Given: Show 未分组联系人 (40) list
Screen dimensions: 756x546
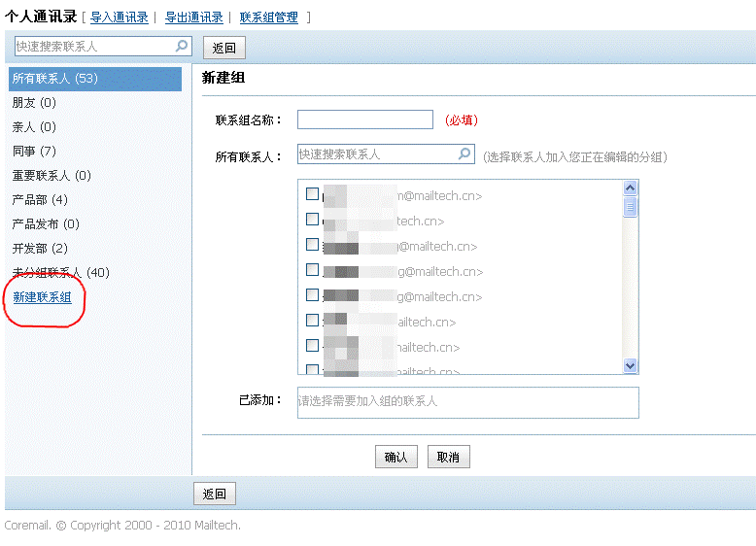Looking at the screenshot, I should point(60,273).
